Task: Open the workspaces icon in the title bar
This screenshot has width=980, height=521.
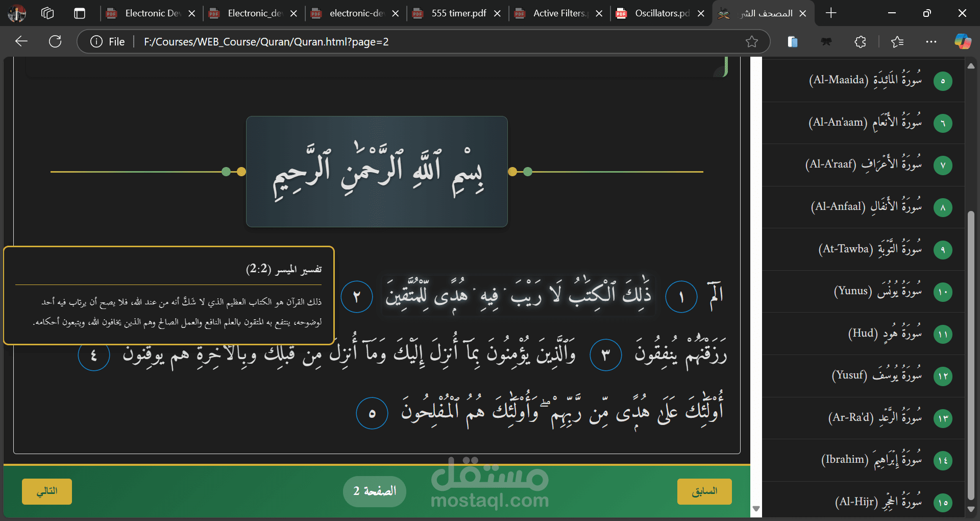Action: point(47,13)
